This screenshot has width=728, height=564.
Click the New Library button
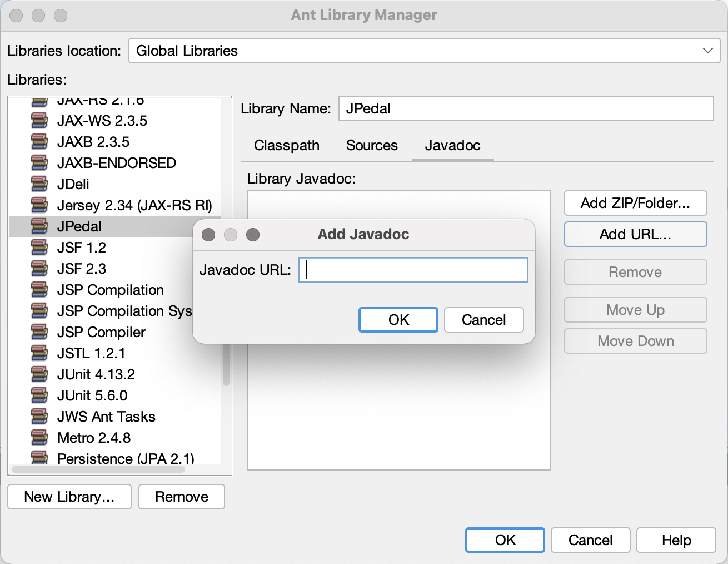tap(69, 497)
